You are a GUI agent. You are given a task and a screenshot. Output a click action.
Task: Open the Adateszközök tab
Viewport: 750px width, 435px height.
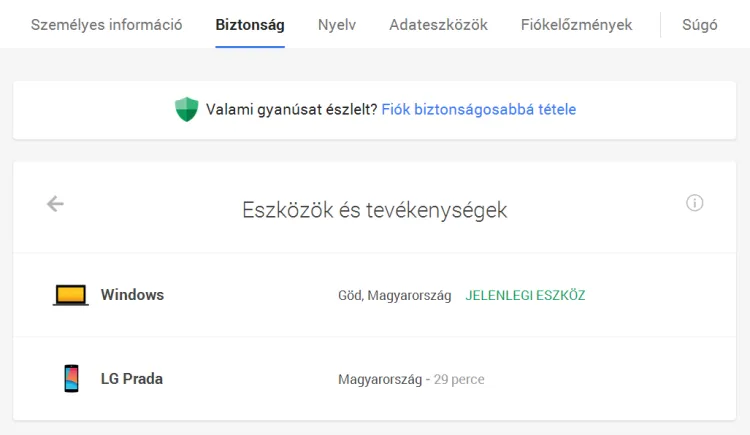pyautogui.click(x=438, y=25)
